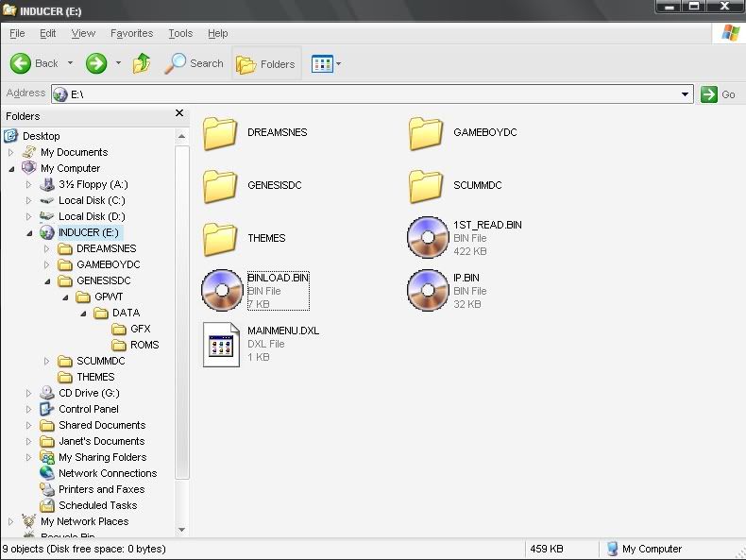Open the Tools menu
Image resolution: width=746 pixels, height=560 pixels.
(x=180, y=33)
